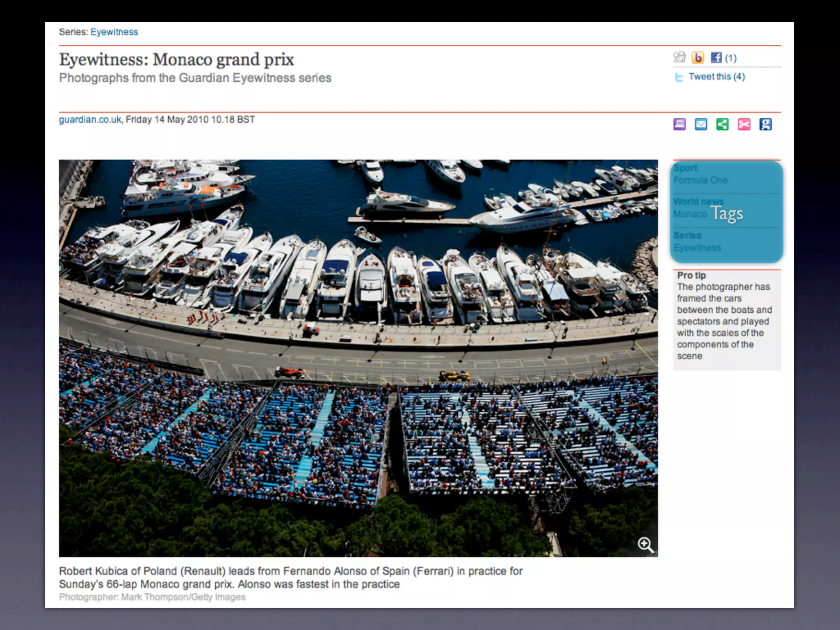Viewport: 840px width, 630px height.
Task: Click the blue Guardian 'g' icon
Action: click(765, 124)
